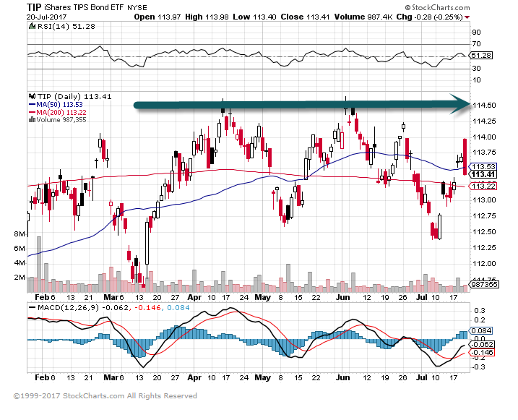Click the RSI(14) 51.28 legend label
This screenshot has height=420, width=518.
point(66,26)
